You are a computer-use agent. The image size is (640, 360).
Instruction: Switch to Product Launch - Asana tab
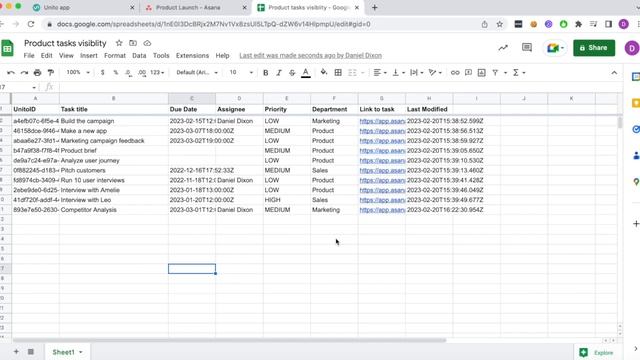click(x=196, y=8)
